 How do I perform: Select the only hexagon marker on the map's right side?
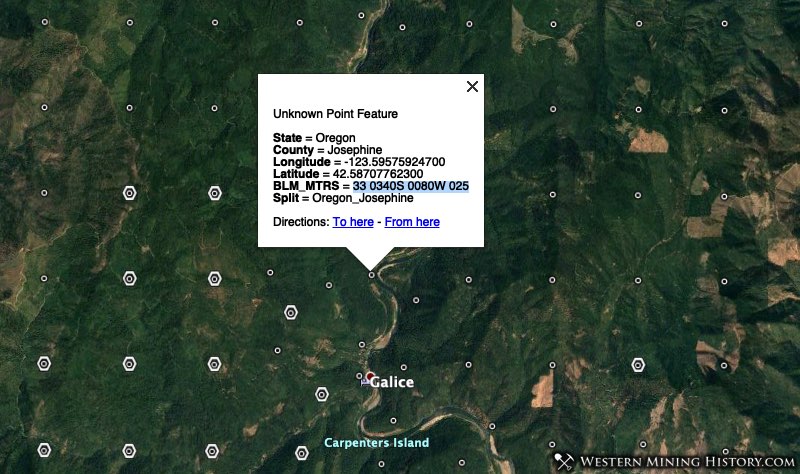click(638, 365)
